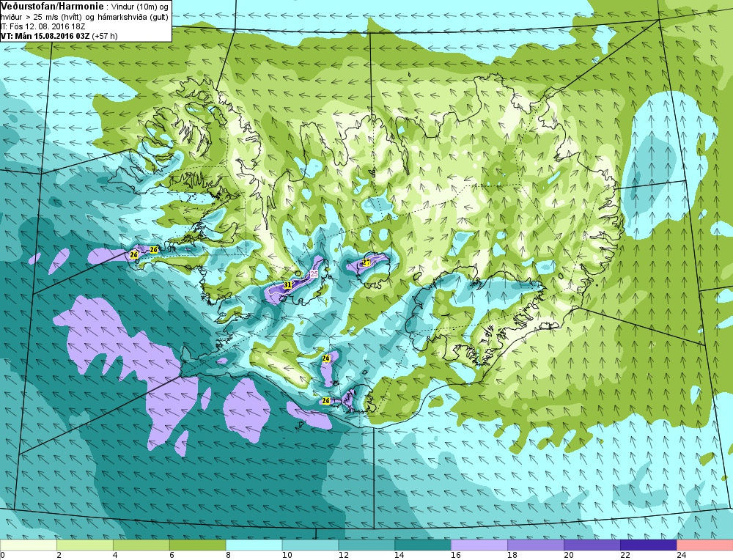Image resolution: width=733 pixels, height=560 pixels.
Task: Select the light cyan 8–10 legend swatch
Action: [254, 545]
